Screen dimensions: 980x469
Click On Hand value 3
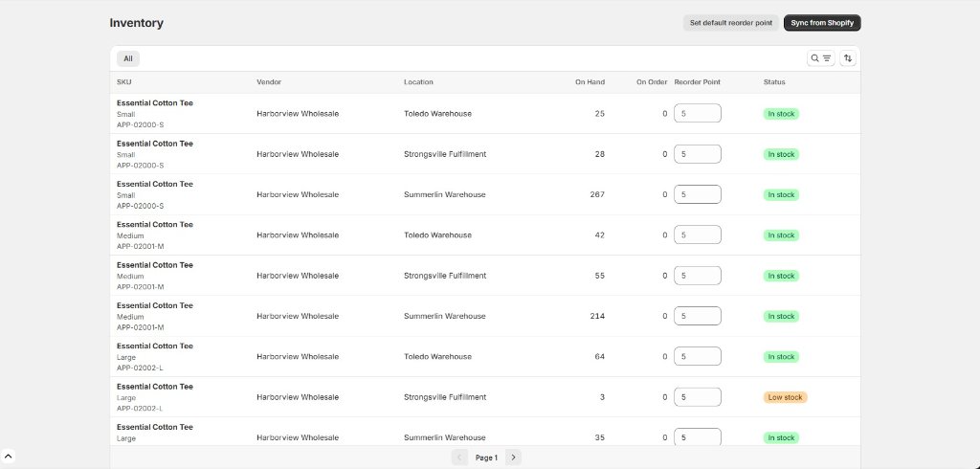click(603, 397)
